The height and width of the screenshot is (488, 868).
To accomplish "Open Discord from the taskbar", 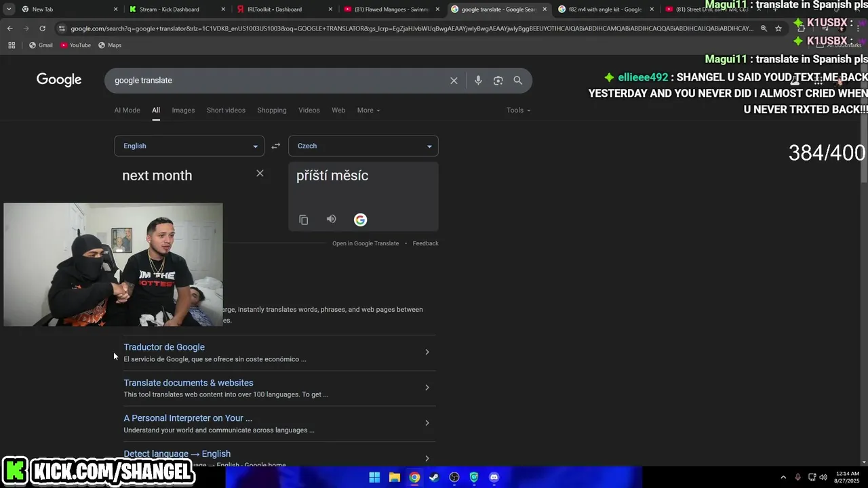I will point(494,477).
